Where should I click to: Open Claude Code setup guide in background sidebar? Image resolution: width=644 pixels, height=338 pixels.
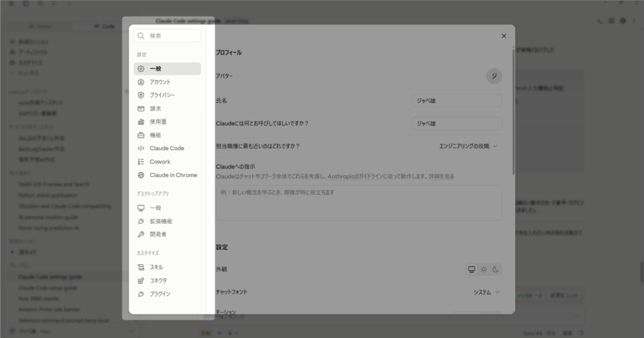47,288
